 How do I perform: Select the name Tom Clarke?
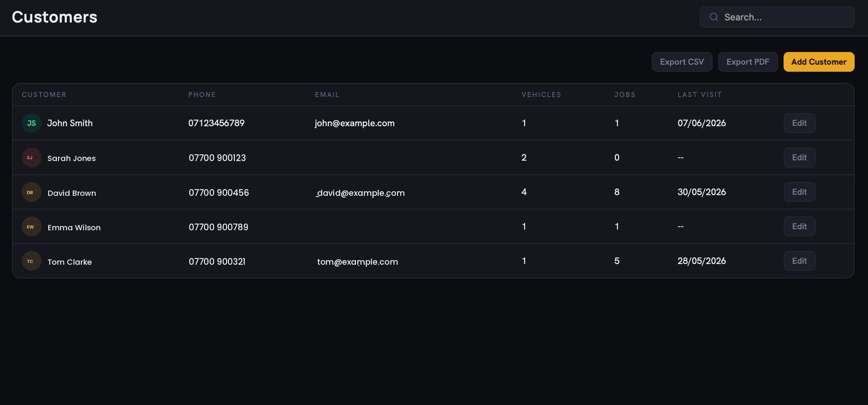(x=70, y=262)
